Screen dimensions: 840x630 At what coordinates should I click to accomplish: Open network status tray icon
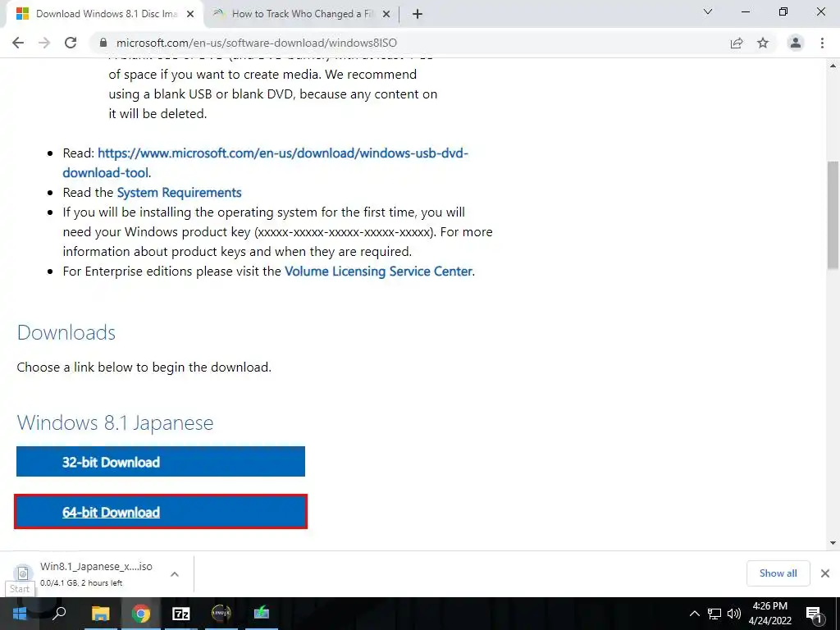tap(714, 614)
